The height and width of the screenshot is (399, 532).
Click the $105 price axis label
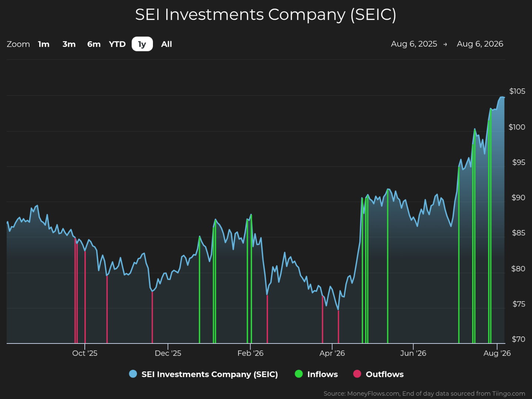517,91
